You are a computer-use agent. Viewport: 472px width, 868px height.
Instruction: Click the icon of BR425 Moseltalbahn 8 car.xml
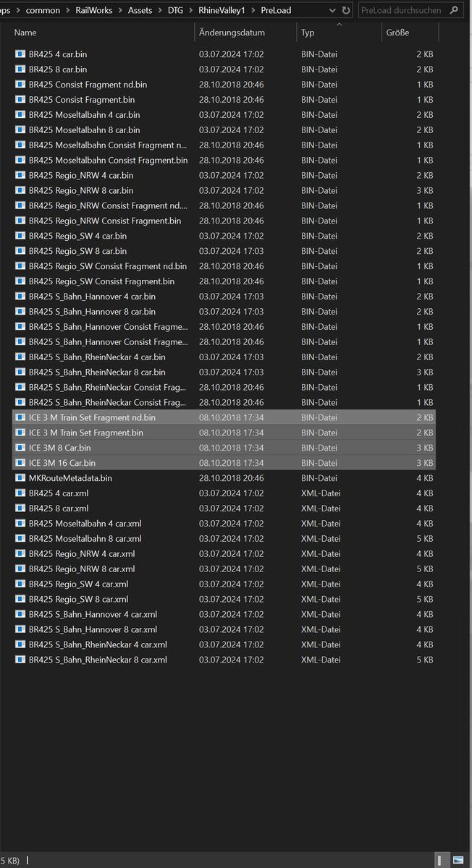click(20, 538)
